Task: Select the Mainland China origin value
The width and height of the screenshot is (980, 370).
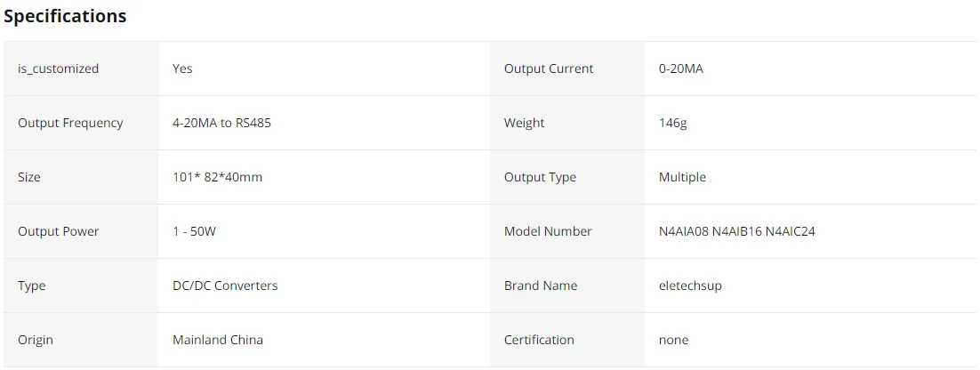Action: pyautogui.click(x=218, y=340)
